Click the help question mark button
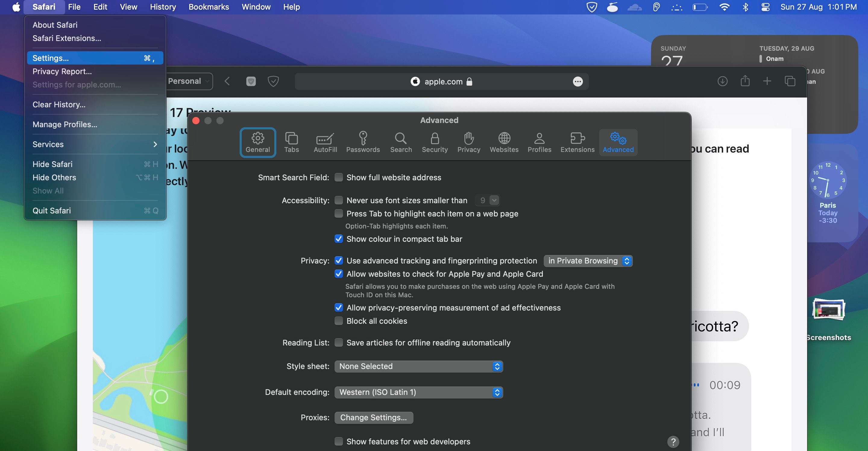This screenshot has width=868, height=451. (x=673, y=442)
